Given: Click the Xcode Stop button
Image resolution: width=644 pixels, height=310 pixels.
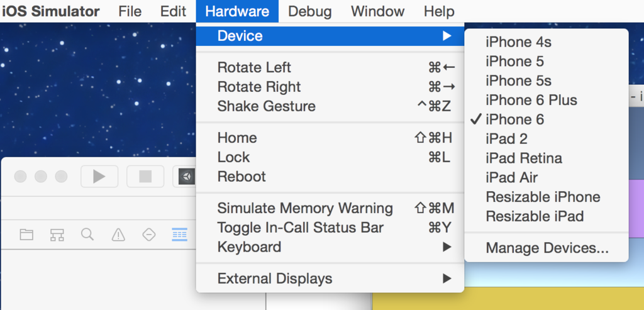Looking at the screenshot, I should coord(145,177).
